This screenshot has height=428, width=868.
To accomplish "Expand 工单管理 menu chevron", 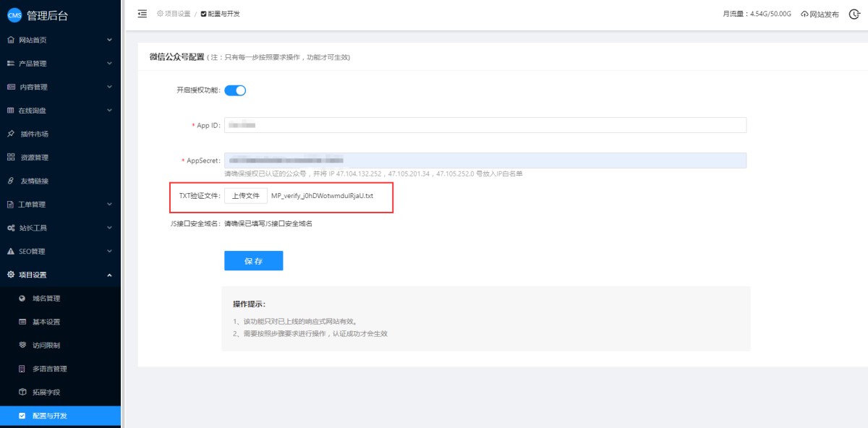I will 109,205.
